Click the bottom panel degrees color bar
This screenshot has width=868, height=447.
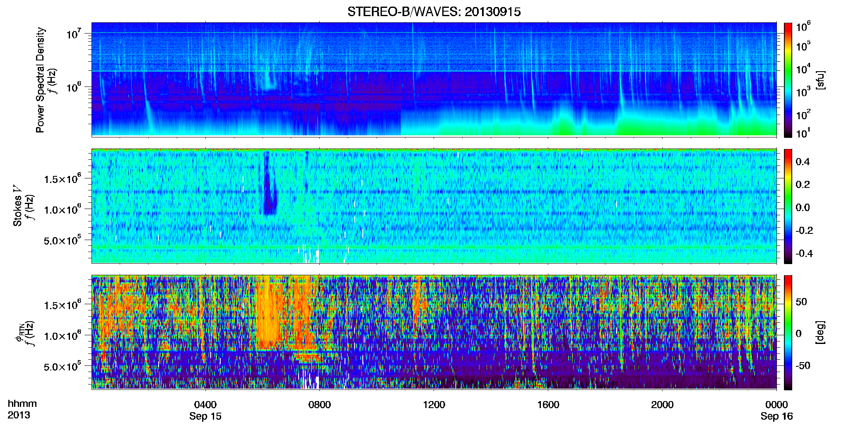pos(788,333)
